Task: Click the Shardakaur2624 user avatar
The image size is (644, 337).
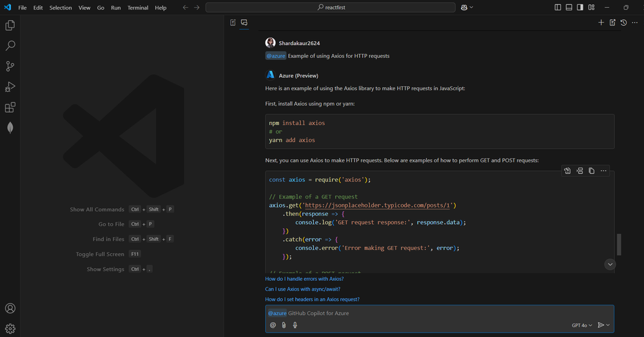Action: pos(270,43)
